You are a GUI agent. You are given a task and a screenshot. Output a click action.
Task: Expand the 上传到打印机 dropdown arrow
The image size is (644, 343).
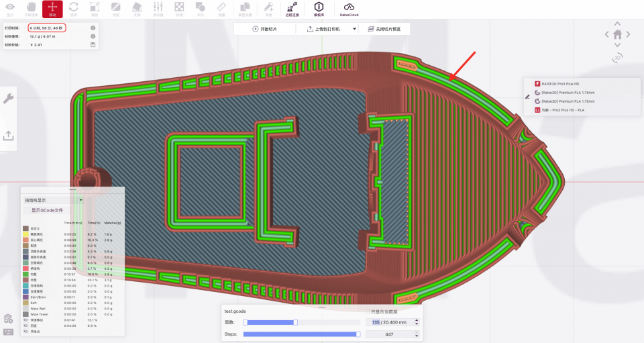pyautogui.click(x=354, y=29)
